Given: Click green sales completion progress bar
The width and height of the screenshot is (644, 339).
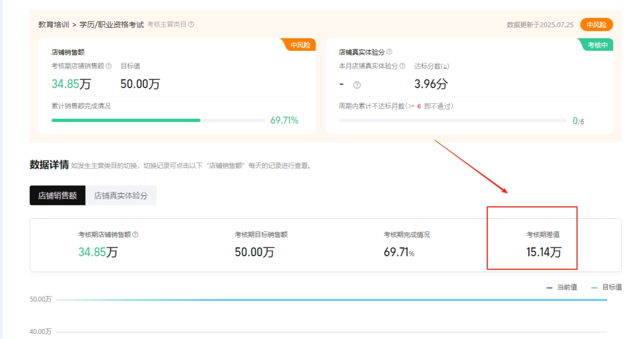Looking at the screenshot, I should (126, 120).
